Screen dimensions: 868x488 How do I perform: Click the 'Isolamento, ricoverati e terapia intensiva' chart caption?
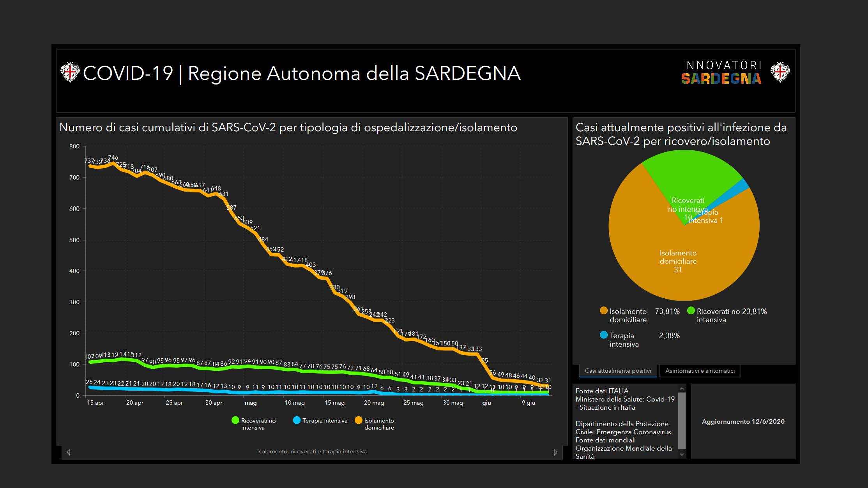(x=312, y=451)
